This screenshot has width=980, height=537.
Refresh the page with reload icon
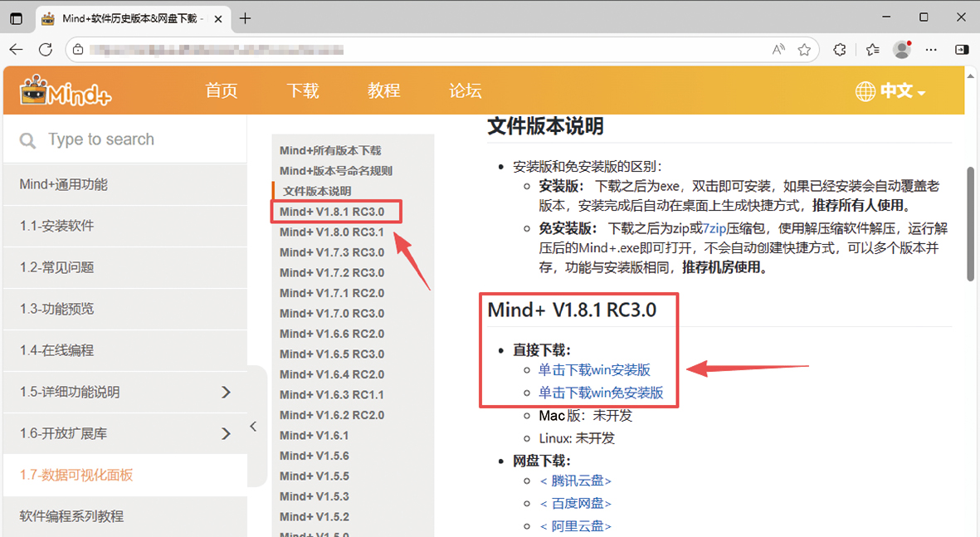[x=46, y=50]
